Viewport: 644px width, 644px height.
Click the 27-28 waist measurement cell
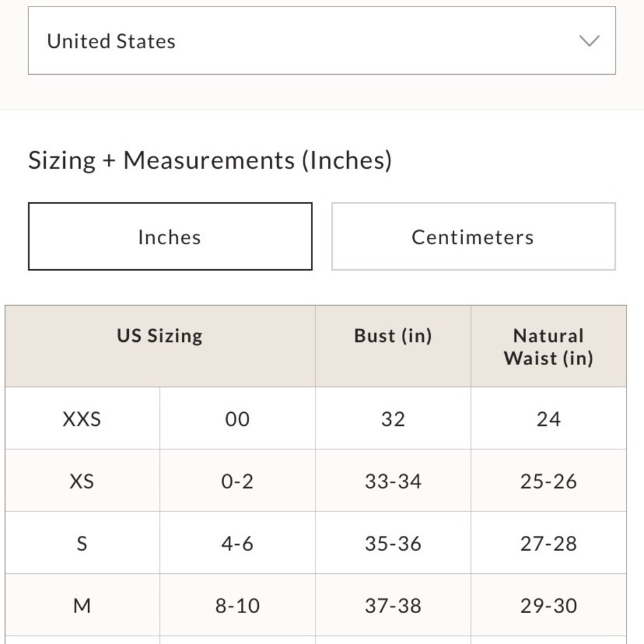click(549, 543)
